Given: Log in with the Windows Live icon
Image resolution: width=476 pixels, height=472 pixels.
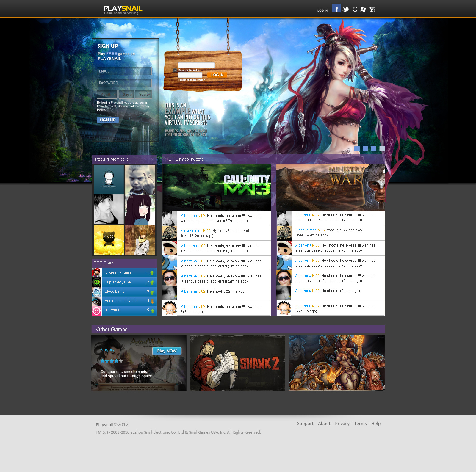Looking at the screenshot, I should click(363, 10).
